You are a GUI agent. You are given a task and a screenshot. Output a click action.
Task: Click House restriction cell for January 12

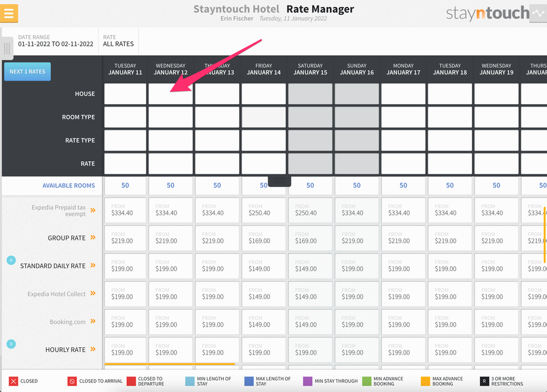171,93
